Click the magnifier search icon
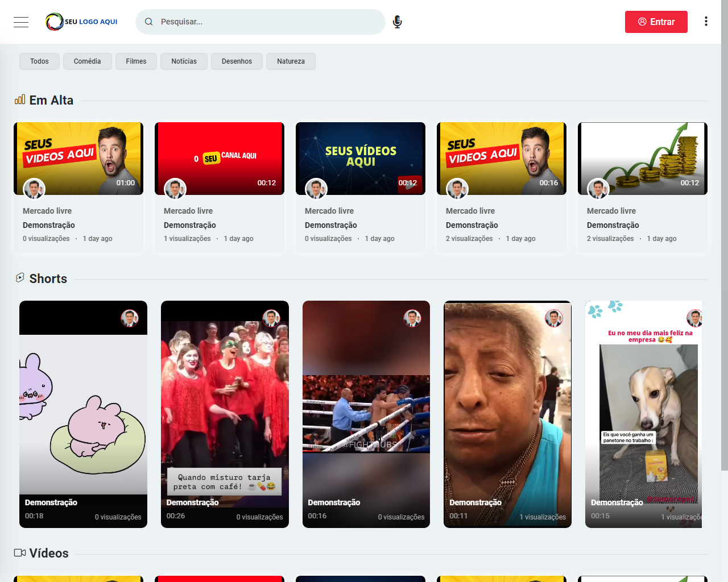This screenshot has width=728, height=582. 149,22
